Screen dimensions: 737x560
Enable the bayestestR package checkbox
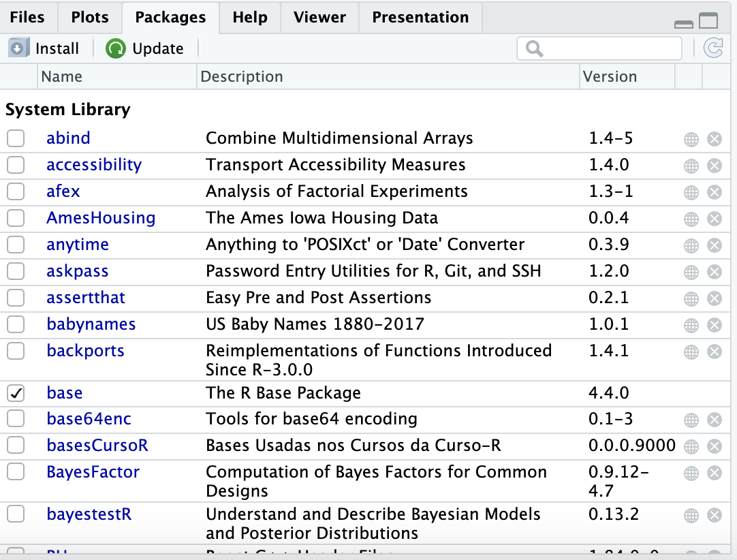[16, 514]
